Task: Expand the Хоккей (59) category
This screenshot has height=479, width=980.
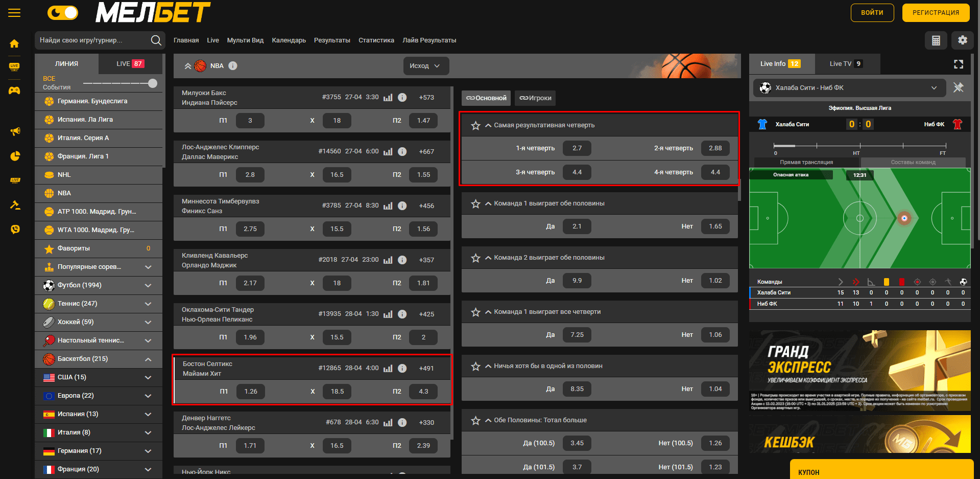Action: click(x=148, y=322)
